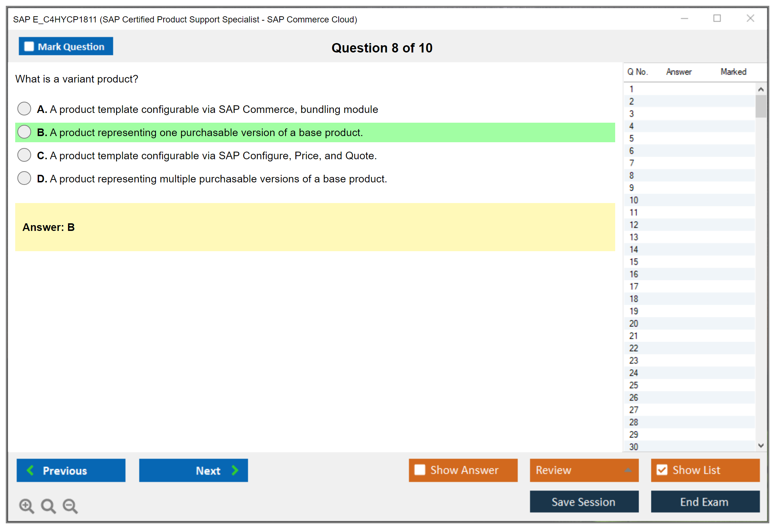Maximize the exam window
Screen dimensions: 778x532
point(717,18)
